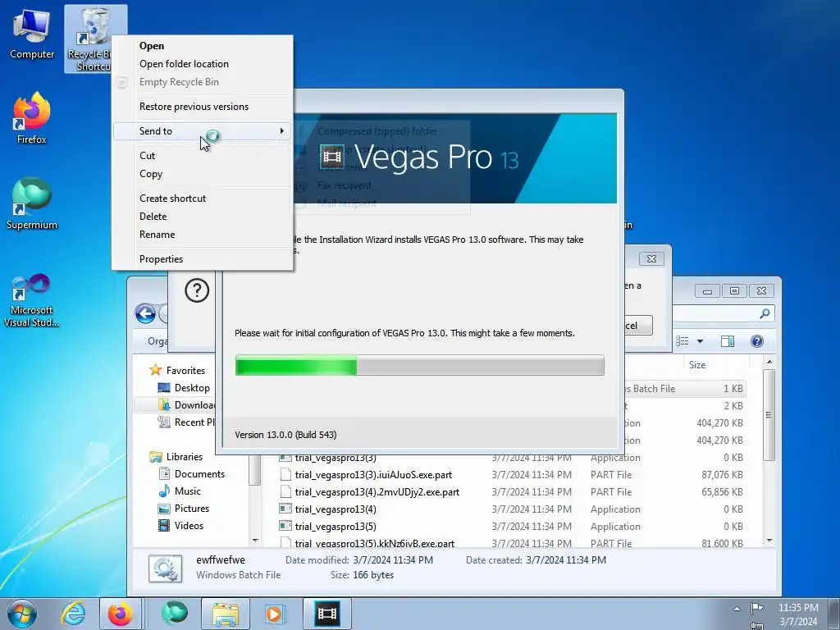Close the small dialog behind installer

click(651, 258)
